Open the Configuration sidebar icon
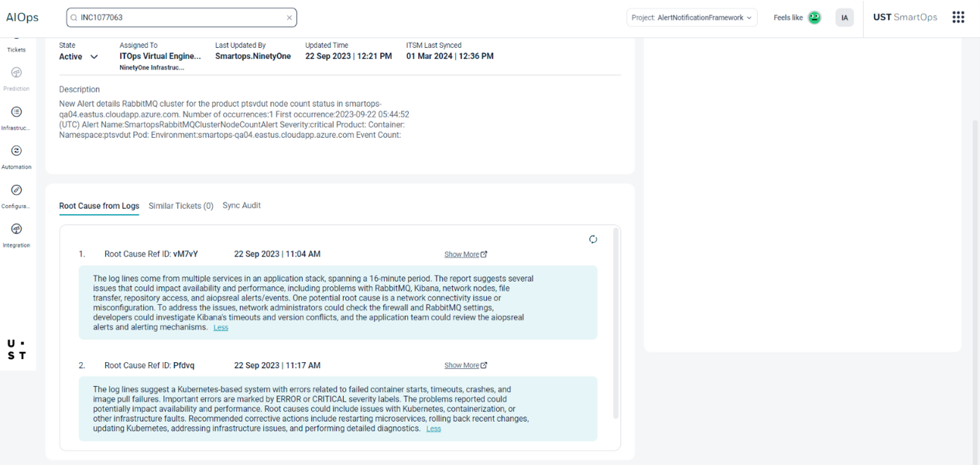Image resolution: width=980 pixels, height=465 pixels. [x=16, y=190]
